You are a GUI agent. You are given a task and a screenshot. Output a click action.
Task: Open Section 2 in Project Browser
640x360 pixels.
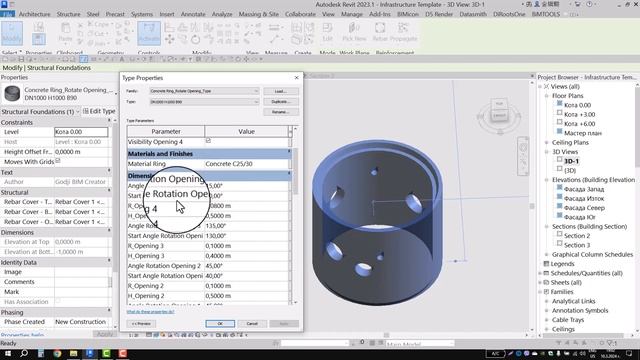tap(577, 236)
